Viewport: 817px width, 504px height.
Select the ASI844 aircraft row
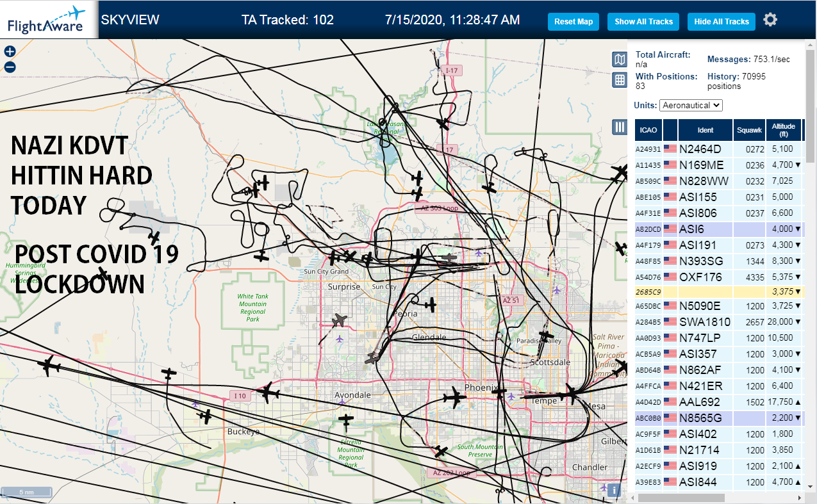718,482
